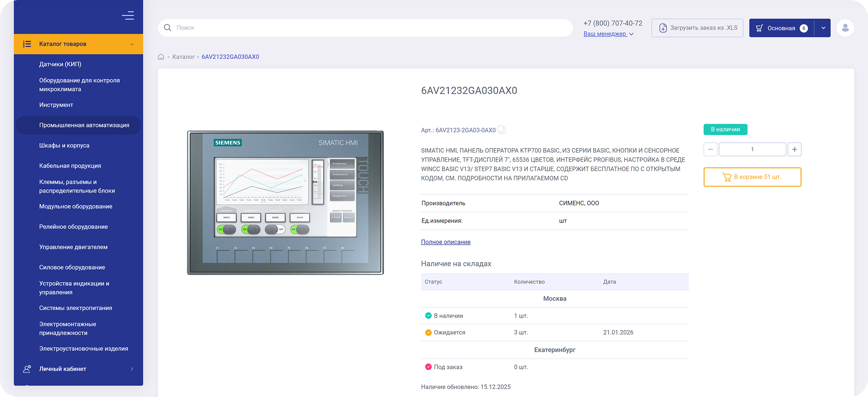Click the home icon in breadcrumbs
This screenshot has height=397, width=868.
pos(161,57)
